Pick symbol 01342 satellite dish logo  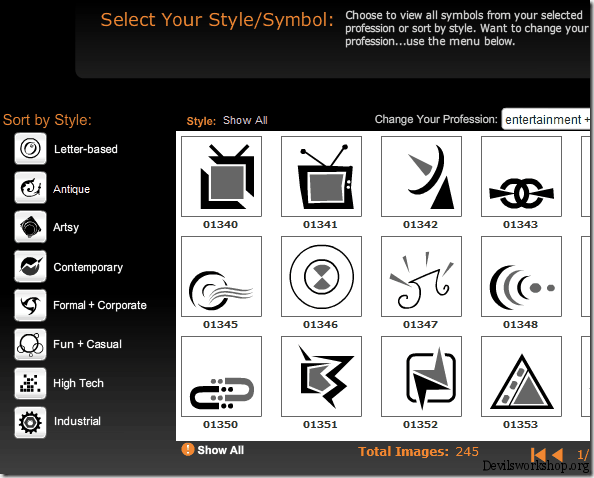[x=421, y=177]
